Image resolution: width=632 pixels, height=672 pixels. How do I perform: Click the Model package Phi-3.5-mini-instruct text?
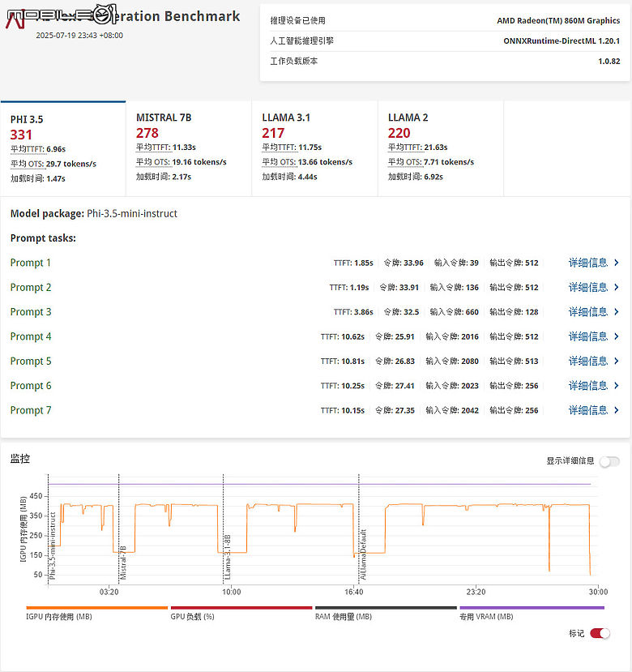coord(93,213)
